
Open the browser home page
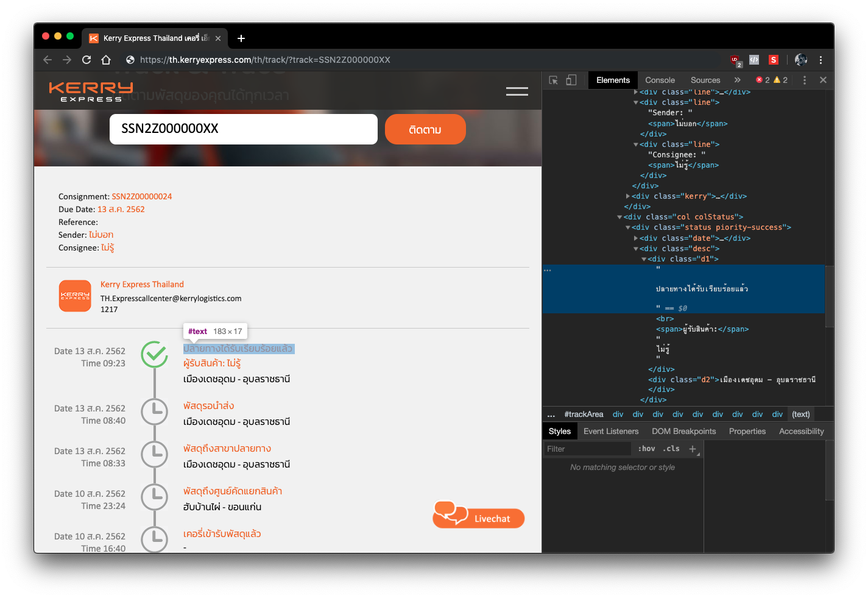(x=106, y=60)
